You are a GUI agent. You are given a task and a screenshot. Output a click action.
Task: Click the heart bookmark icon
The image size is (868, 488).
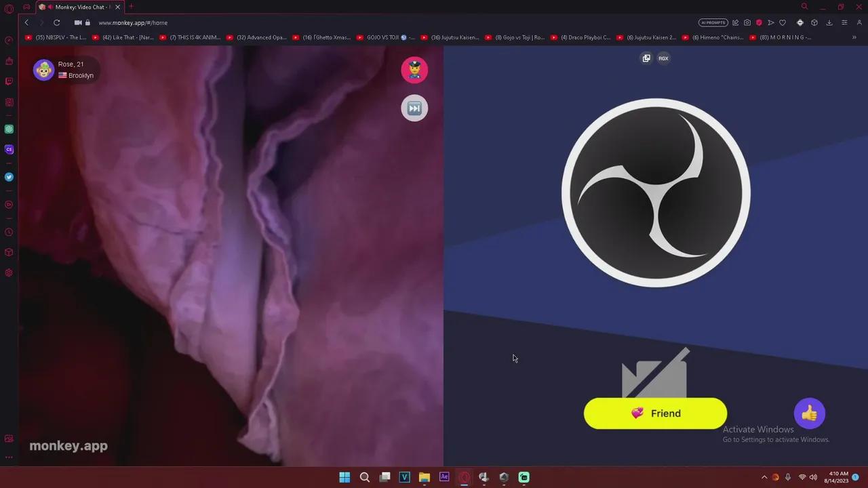coord(783,22)
